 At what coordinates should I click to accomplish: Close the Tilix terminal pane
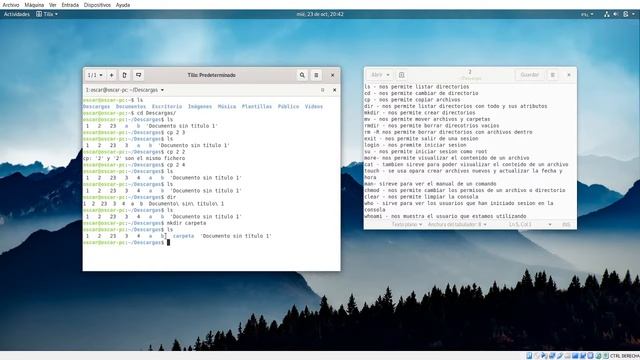(x=334, y=90)
